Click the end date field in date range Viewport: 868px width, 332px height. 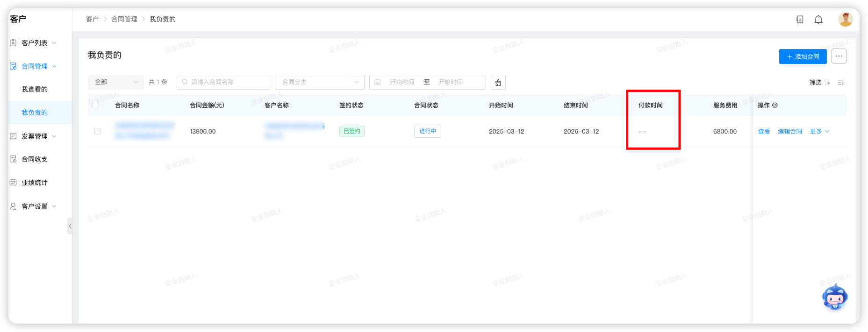[x=451, y=82]
